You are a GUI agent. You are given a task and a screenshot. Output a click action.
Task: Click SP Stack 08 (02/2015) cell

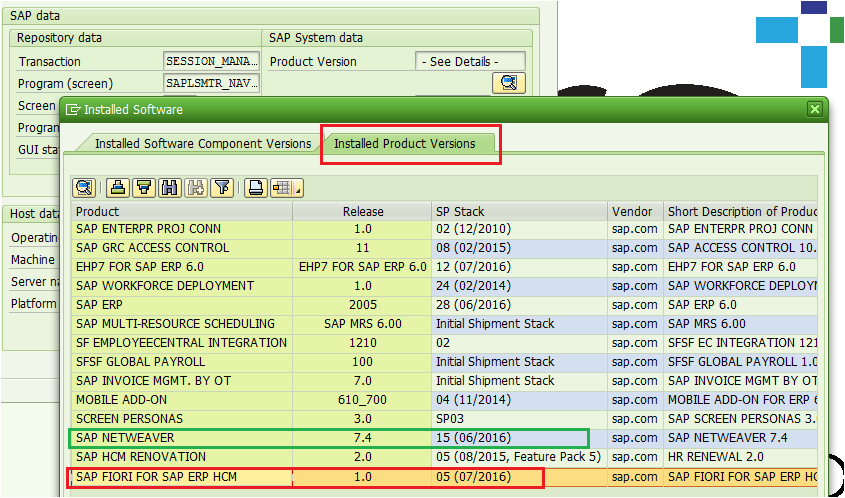click(520, 248)
